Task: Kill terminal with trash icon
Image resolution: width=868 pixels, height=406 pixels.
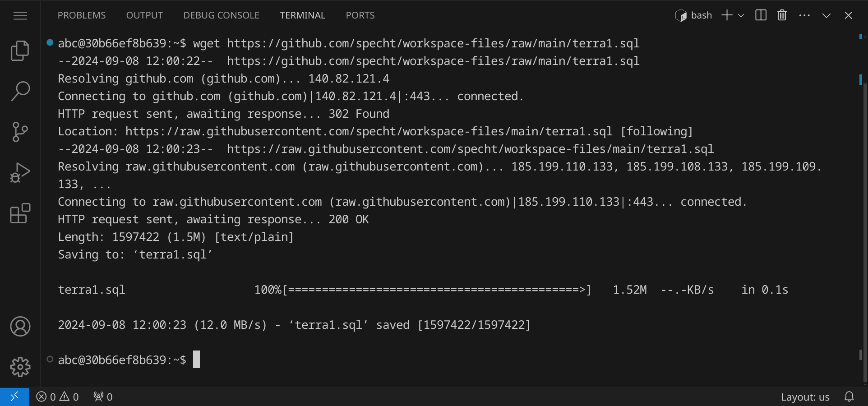Action: pos(782,15)
